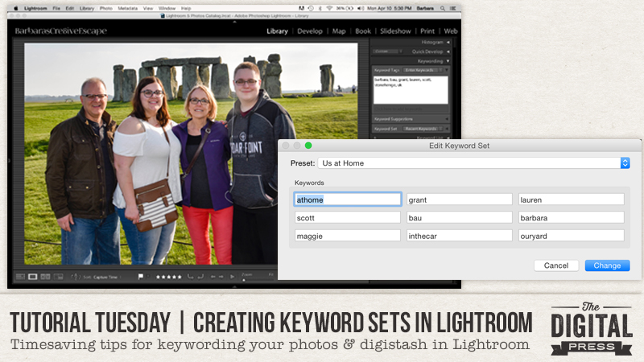Click the grant keyword field
The height and width of the screenshot is (362, 644).
(459, 200)
